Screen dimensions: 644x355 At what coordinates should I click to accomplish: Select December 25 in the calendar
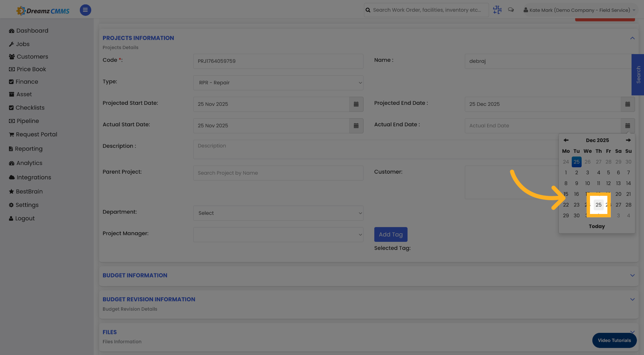coord(598,205)
